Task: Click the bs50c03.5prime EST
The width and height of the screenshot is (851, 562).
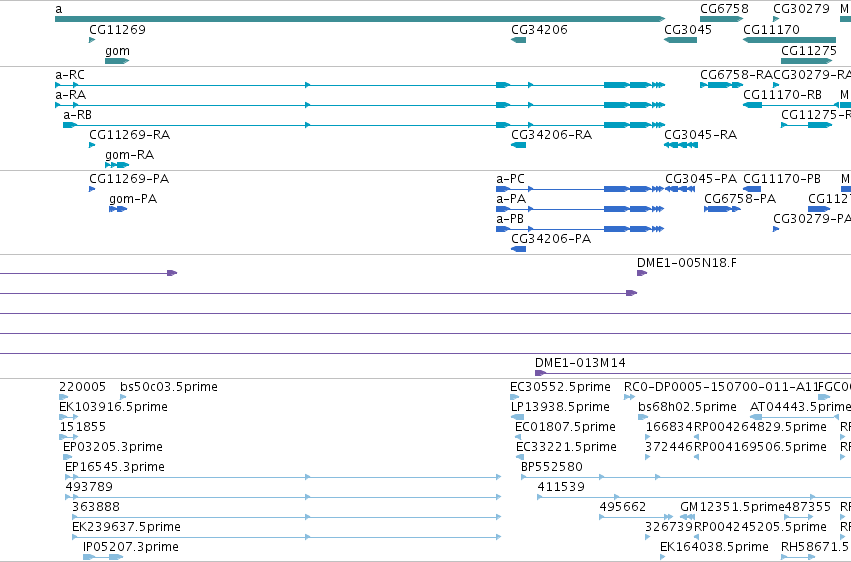Action: (123, 397)
